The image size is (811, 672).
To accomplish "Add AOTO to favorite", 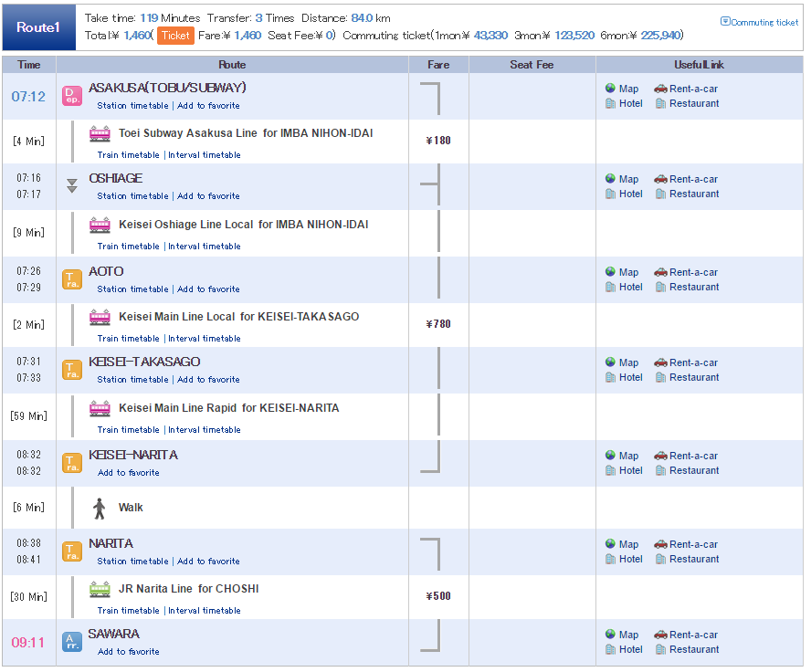I will coord(208,289).
